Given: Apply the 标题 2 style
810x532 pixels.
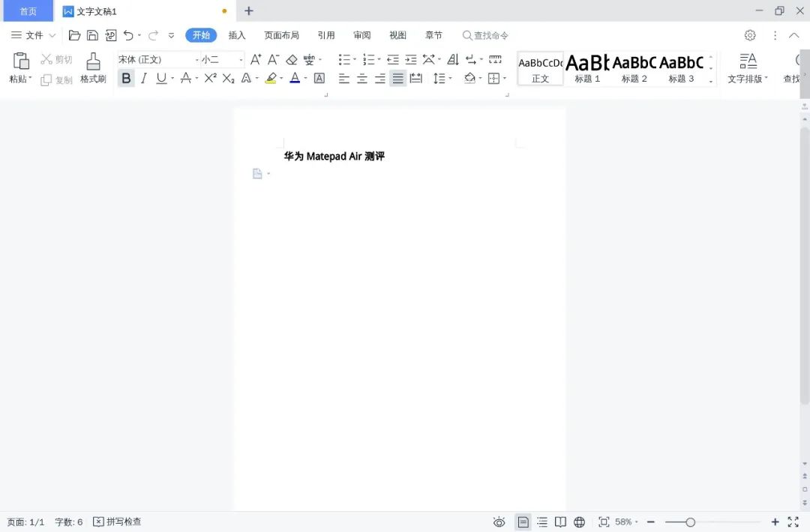Looking at the screenshot, I should 634,69.
